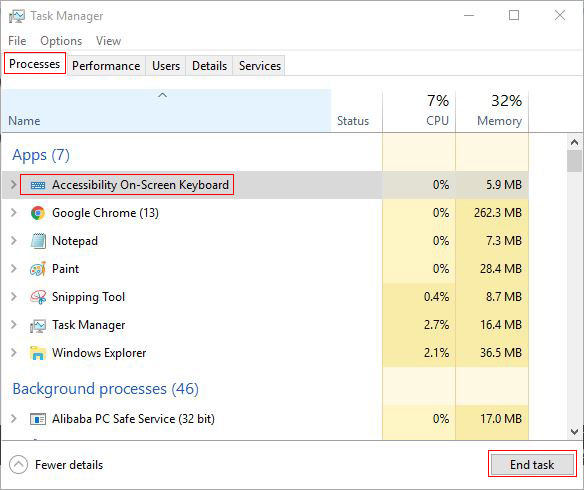Select the Windows Explorer row name
584x490 pixels.
click(99, 353)
